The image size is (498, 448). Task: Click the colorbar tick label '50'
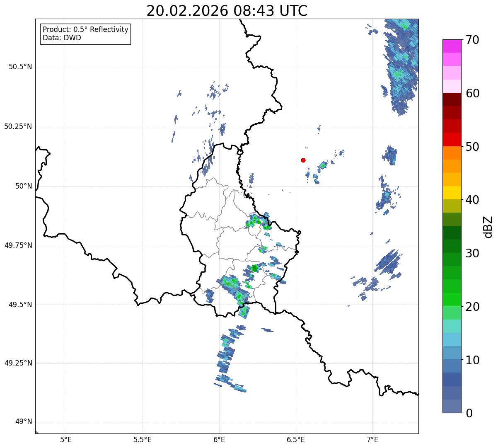coord(472,147)
